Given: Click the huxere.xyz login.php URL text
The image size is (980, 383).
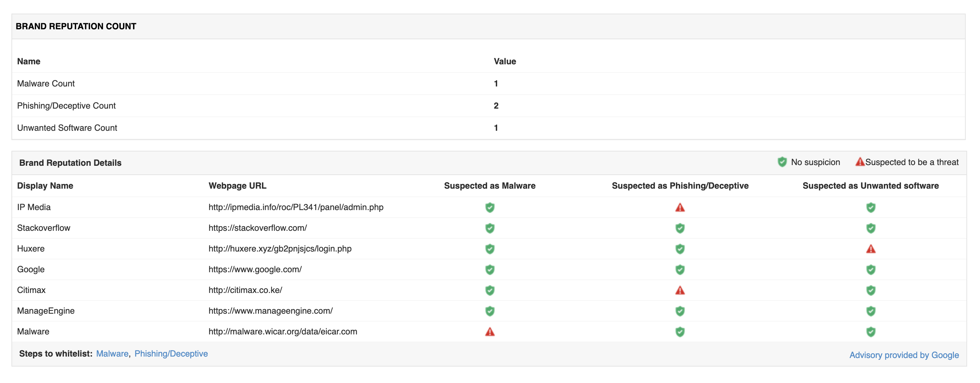Looking at the screenshot, I should point(280,249).
